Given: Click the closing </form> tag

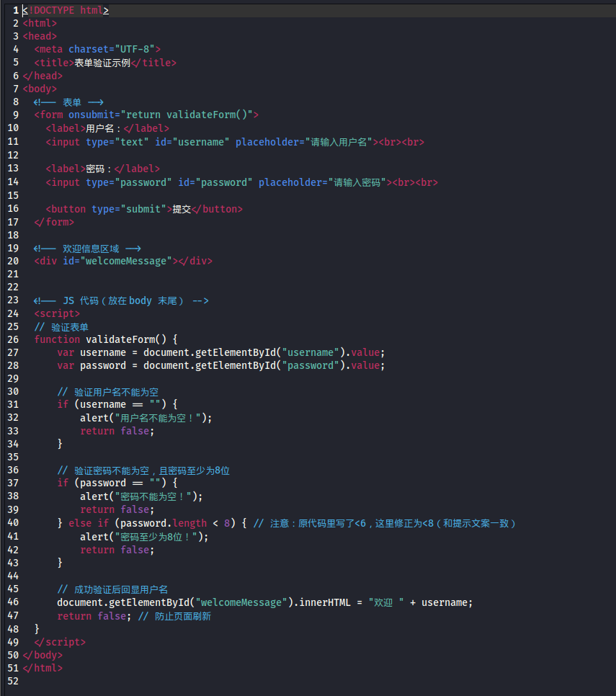Looking at the screenshot, I should [54, 222].
